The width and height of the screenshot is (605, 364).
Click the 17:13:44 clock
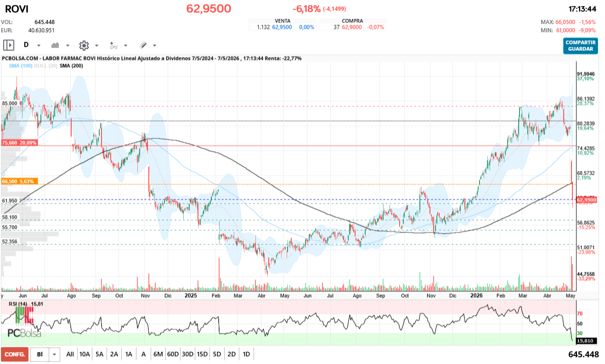pos(582,9)
